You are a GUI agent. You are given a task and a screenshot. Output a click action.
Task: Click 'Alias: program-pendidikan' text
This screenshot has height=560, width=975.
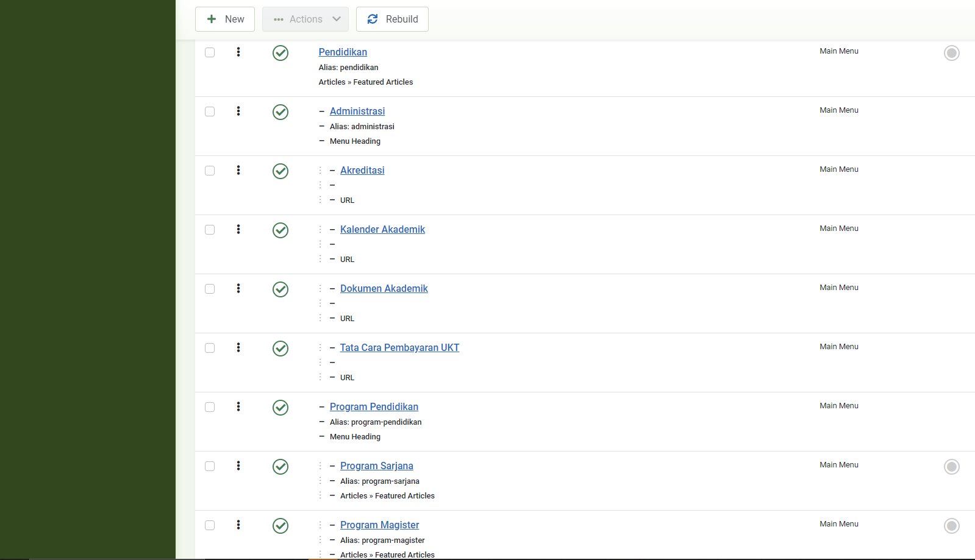point(376,422)
